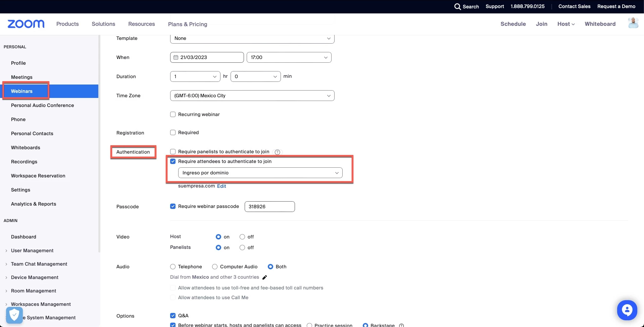Click the authentication help question mark icon
The height and width of the screenshot is (327, 644).
(x=277, y=152)
